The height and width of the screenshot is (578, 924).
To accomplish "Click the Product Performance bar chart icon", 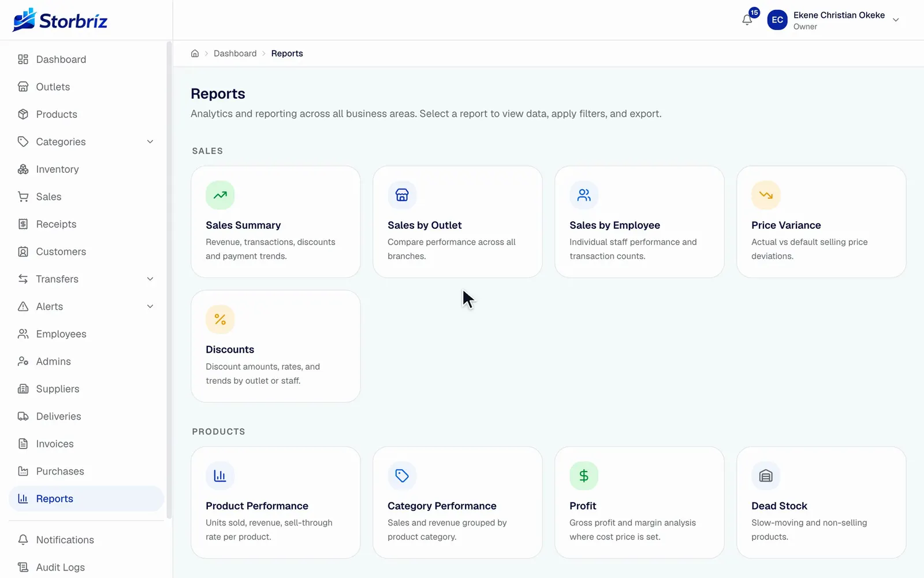I will tap(220, 476).
